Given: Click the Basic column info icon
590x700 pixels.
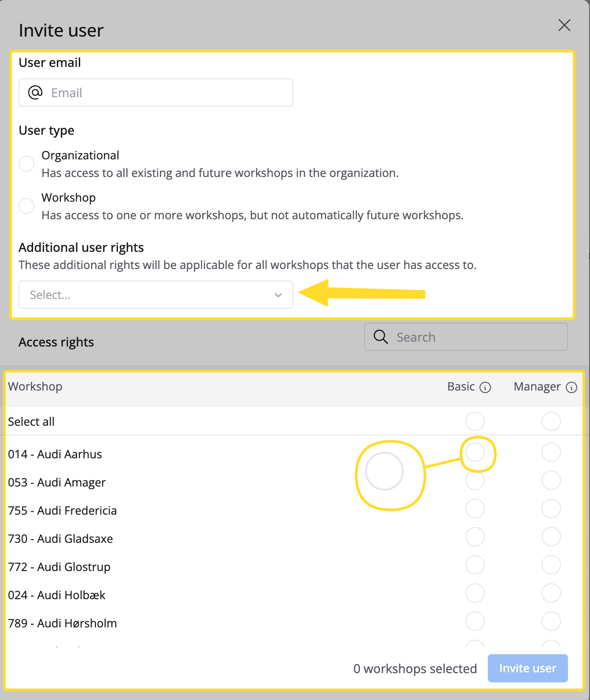Looking at the screenshot, I should click(x=485, y=387).
